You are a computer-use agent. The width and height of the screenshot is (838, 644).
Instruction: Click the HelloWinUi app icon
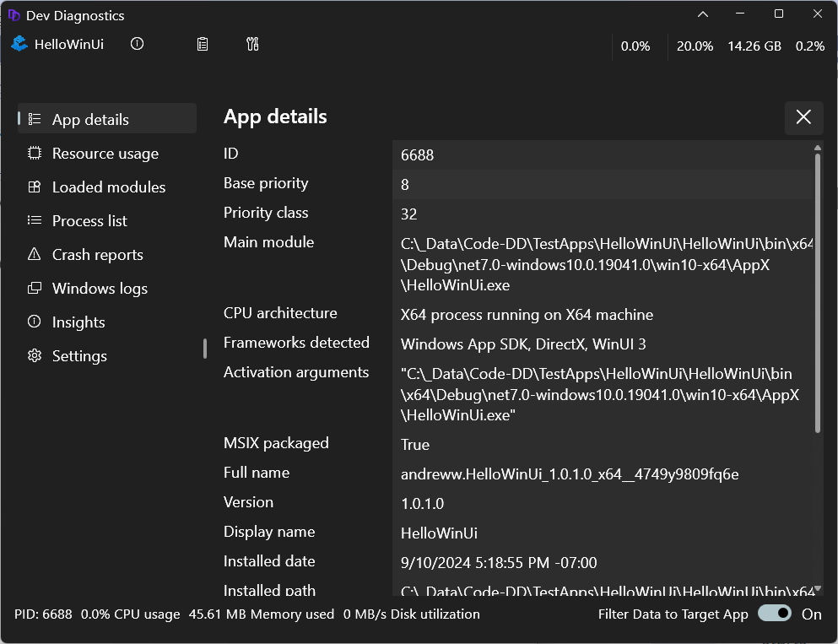tap(19, 43)
